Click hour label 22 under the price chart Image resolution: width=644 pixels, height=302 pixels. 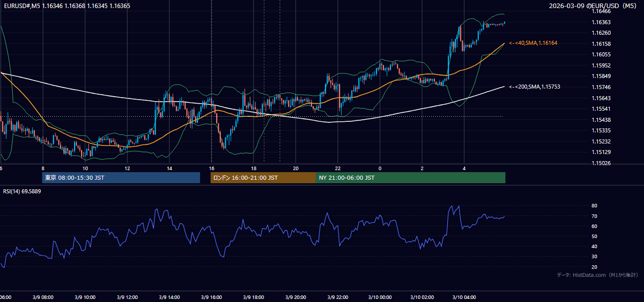(x=338, y=168)
